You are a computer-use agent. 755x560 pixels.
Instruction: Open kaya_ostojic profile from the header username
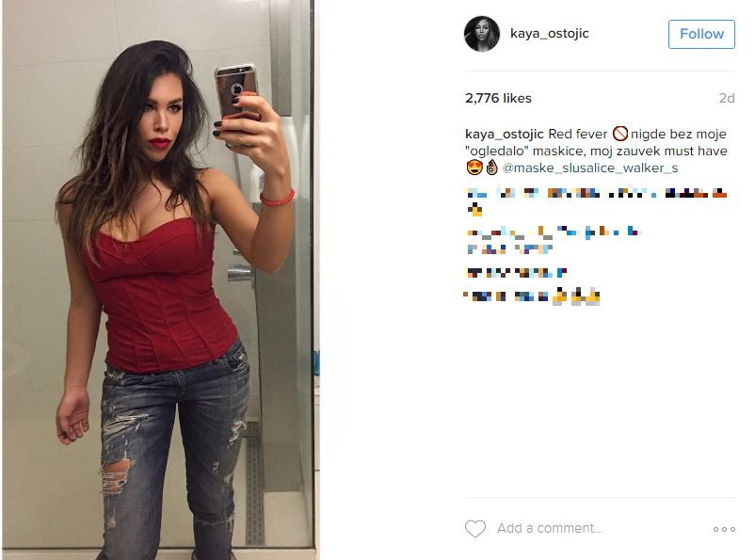coord(550,33)
